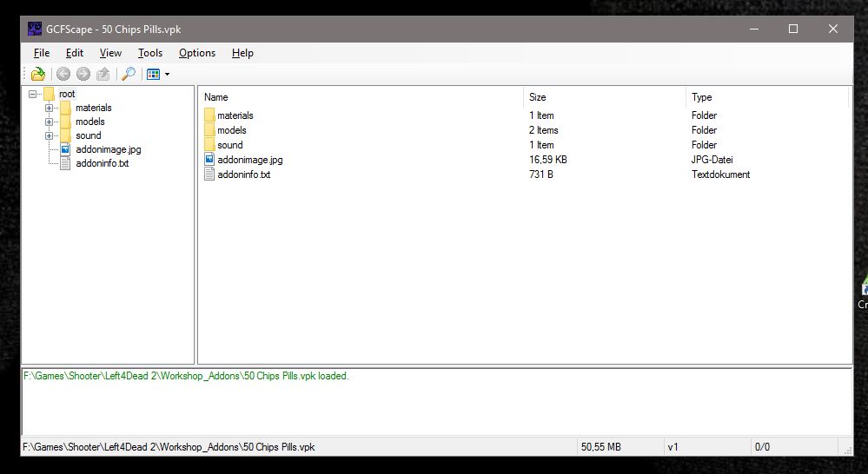Open the Options menu
This screenshot has height=474, width=868.
[x=197, y=53]
